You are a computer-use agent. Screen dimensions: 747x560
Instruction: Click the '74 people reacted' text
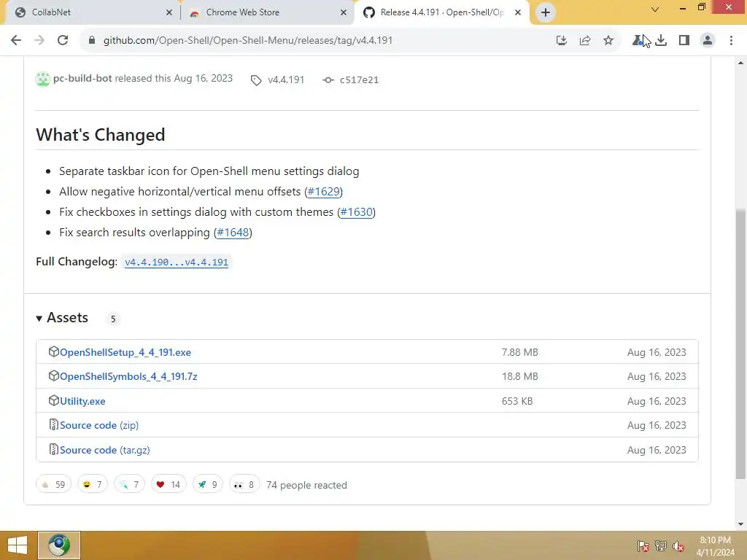point(307,485)
